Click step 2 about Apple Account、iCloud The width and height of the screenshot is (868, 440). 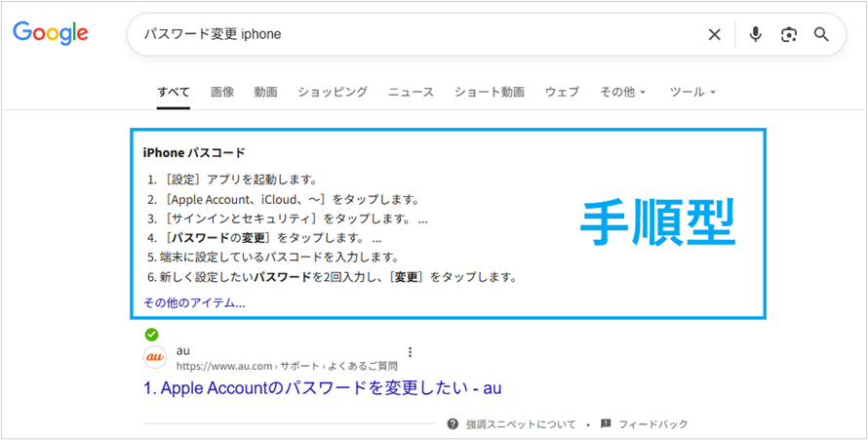pos(283,199)
